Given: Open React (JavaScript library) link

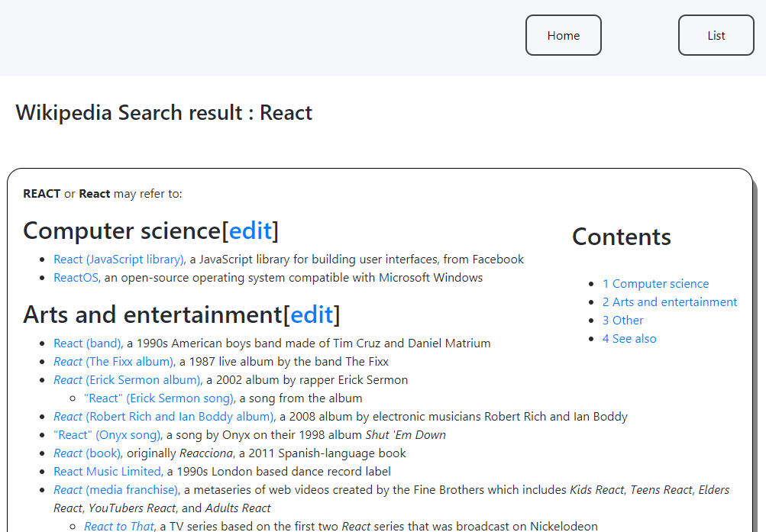Looking at the screenshot, I should tap(118, 260).
